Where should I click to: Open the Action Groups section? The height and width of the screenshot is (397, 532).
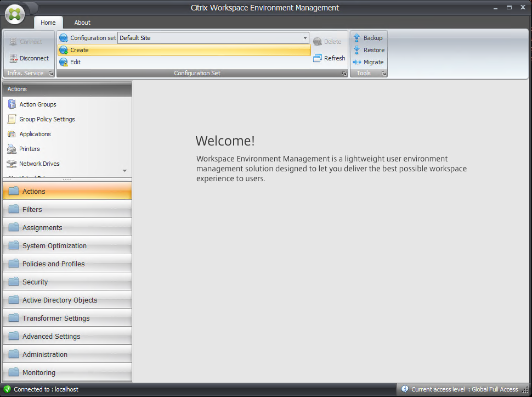(37, 104)
